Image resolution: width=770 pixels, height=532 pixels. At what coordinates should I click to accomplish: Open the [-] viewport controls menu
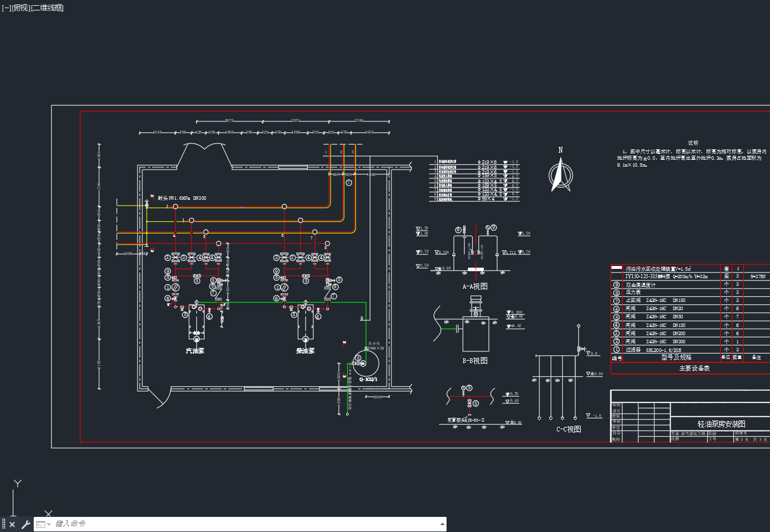coord(6,8)
